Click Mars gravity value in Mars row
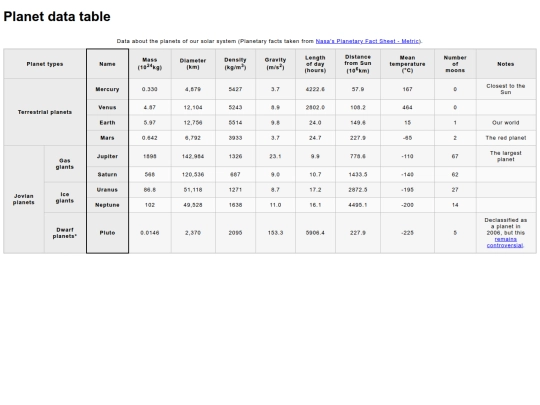540x405 pixels. [275, 138]
